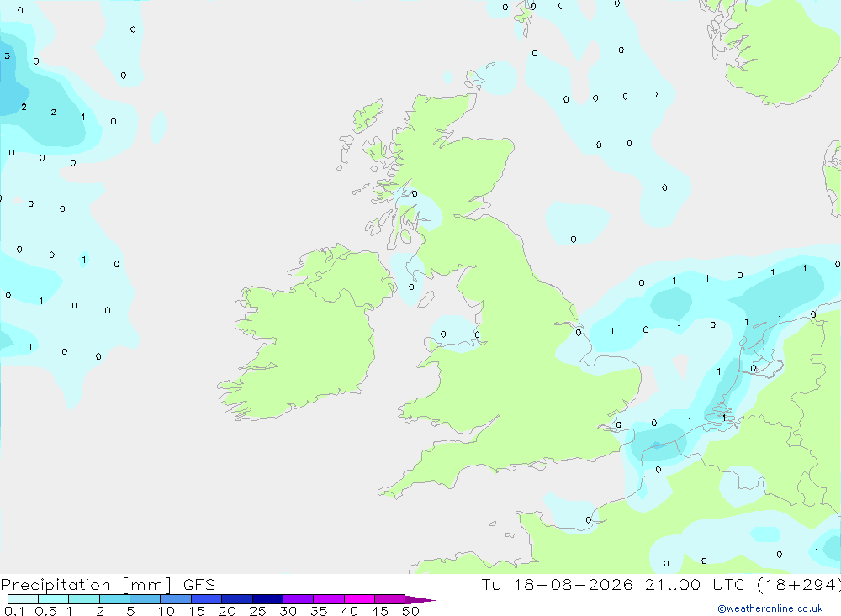Viewport: 841px width, 616px height.
Task: Select the 2–5 mm legend color swatch
Action: (114, 599)
